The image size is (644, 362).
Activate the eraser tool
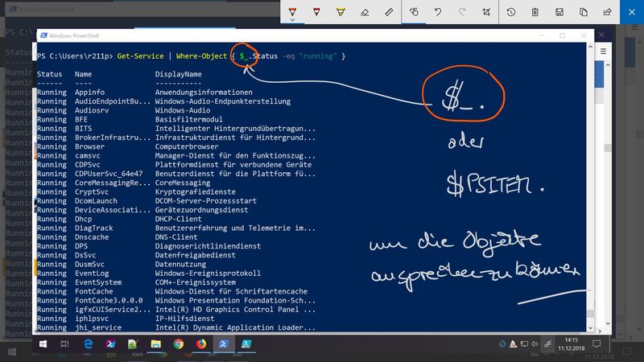pyautogui.click(x=365, y=12)
